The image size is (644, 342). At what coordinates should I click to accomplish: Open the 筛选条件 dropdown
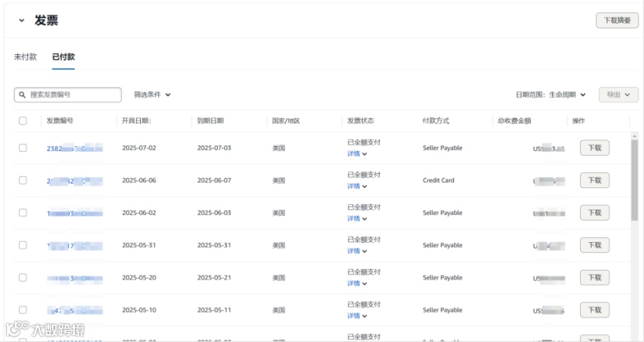coord(152,95)
